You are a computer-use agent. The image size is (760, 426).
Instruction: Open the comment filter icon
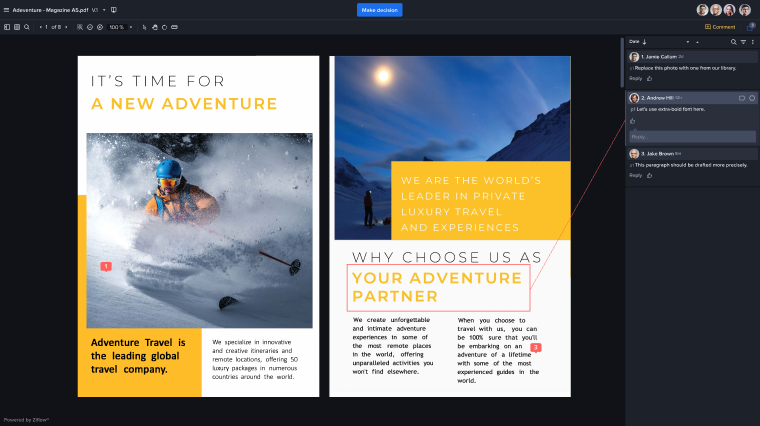point(743,42)
